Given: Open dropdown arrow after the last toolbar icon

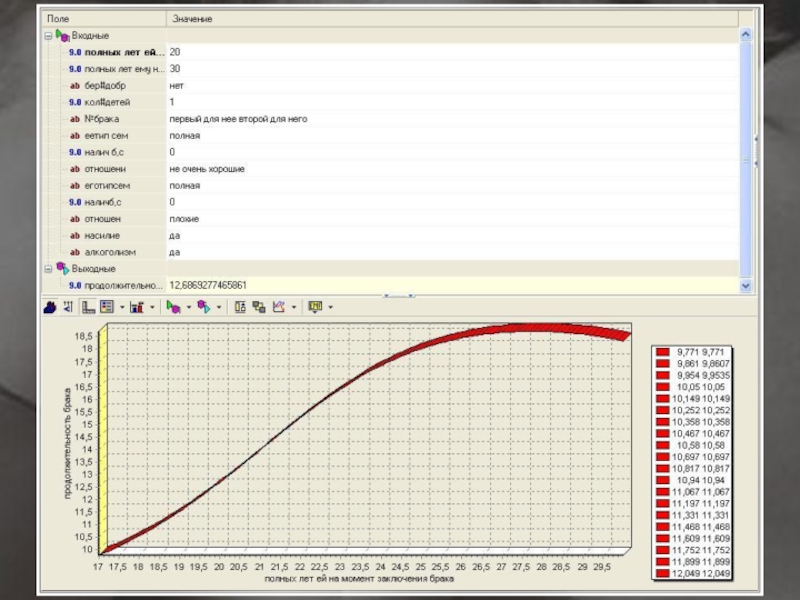Looking at the screenshot, I should coord(330,307).
